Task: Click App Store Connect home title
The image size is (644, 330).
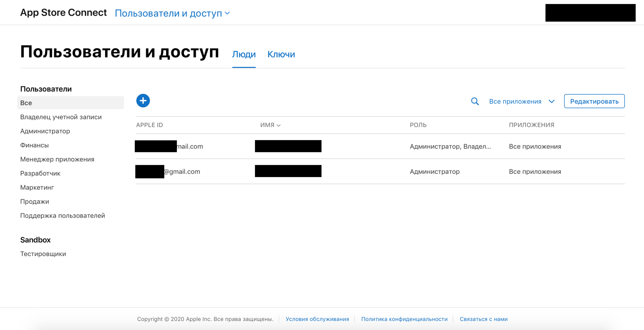Action: [x=63, y=13]
